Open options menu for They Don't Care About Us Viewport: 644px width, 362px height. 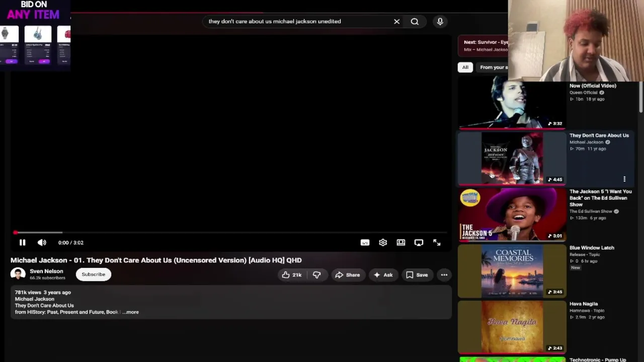624,179
